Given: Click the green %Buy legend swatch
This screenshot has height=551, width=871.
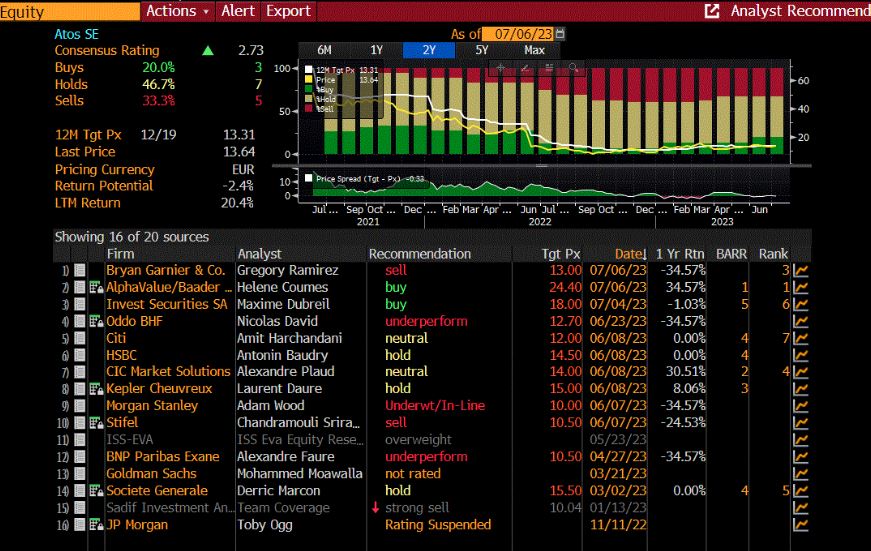Looking at the screenshot, I should tap(309, 89).
